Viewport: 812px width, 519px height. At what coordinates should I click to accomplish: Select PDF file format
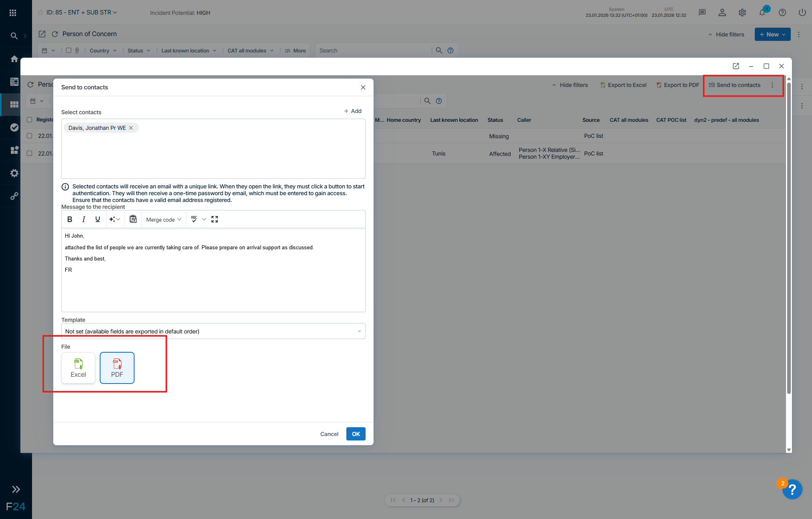click(117, 368)
